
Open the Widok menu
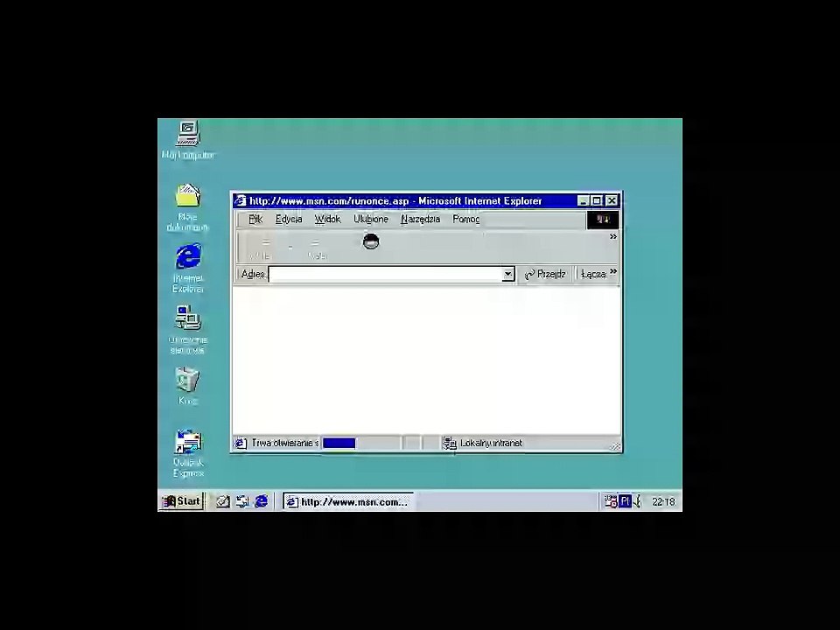click(x=327, y=219)
